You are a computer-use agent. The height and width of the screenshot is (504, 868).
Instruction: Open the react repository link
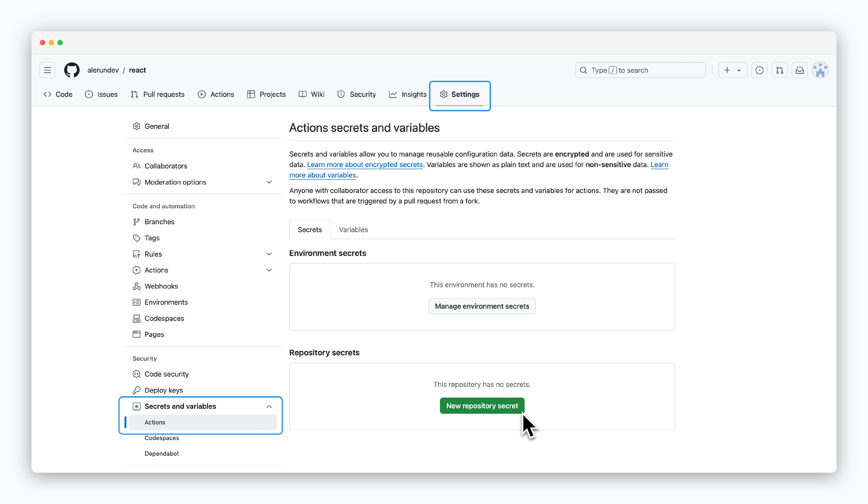(137, 70)
